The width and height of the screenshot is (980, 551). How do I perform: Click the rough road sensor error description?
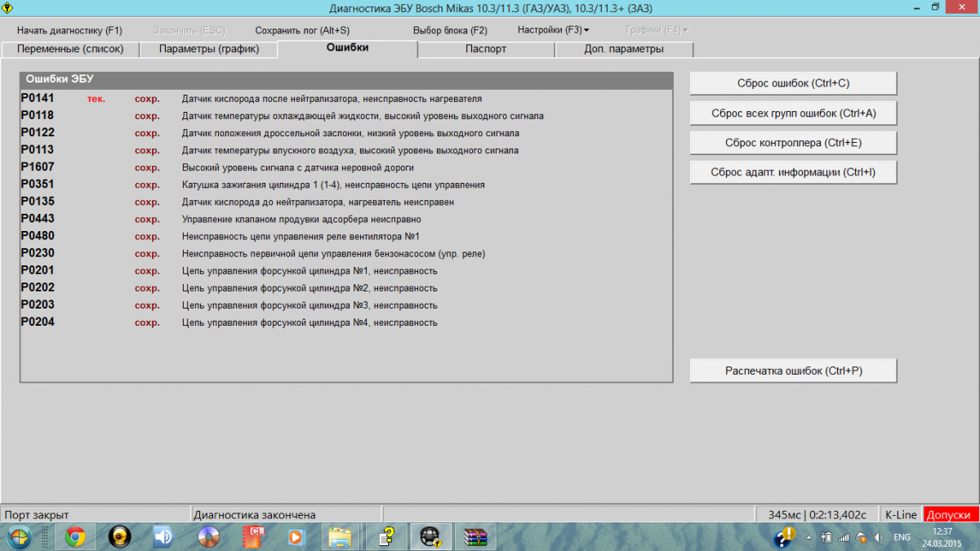point(308,168)
